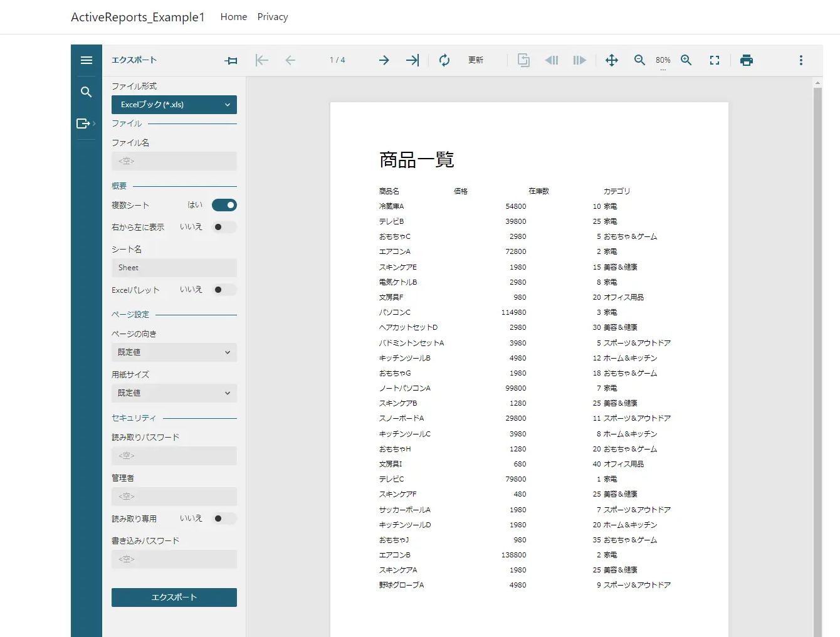Enable Excelパレット toggle
Viewport: 840px width, 637px height.
click(224, 290)
